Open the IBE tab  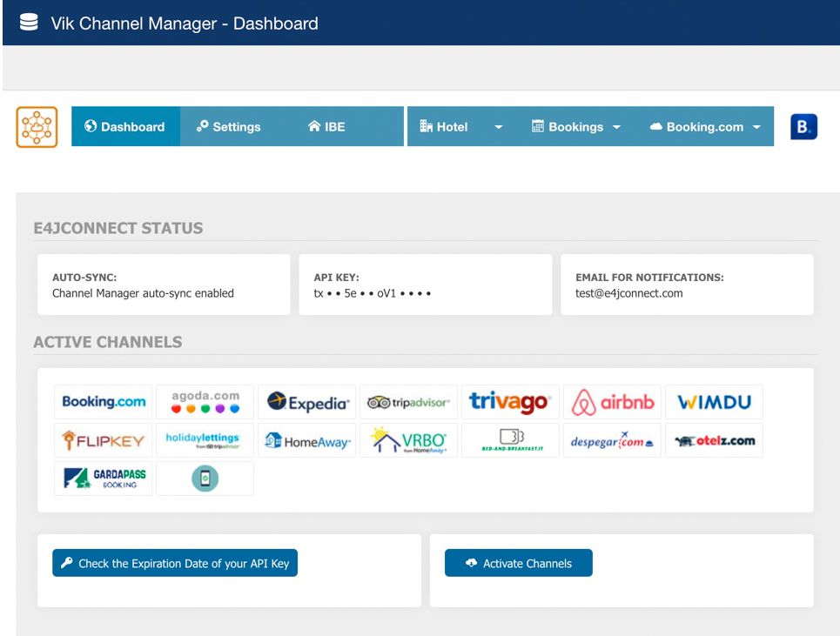click(326, 126)
